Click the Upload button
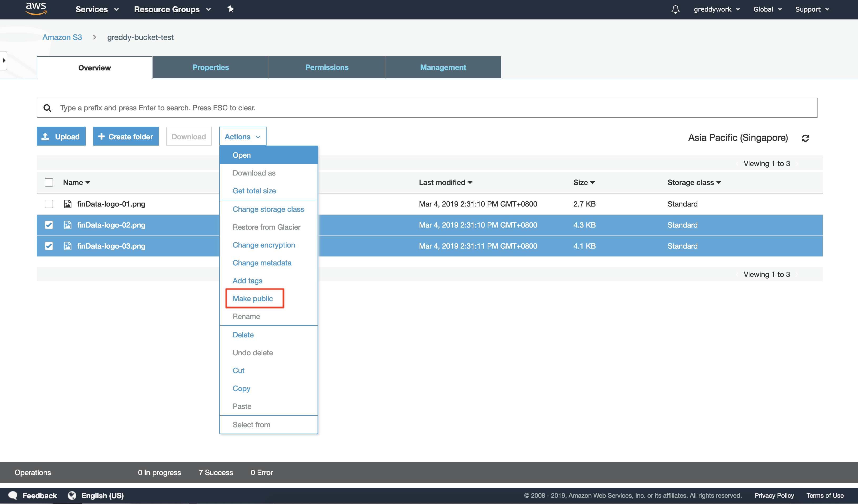Image resolution: width=858 pixels, height=504 pixels. pyautogui.click(x=61, y=136)
